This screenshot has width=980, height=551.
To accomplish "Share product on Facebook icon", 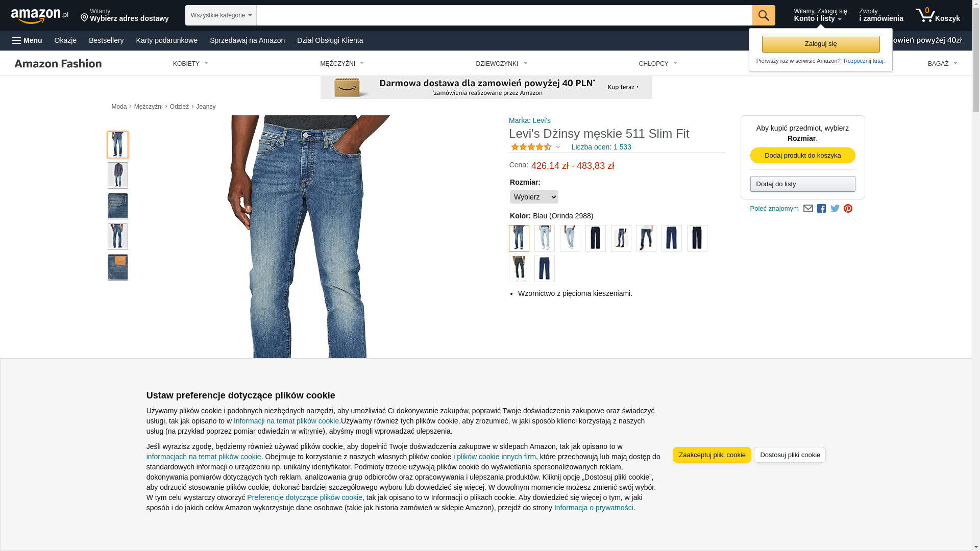I will [821, 209].
